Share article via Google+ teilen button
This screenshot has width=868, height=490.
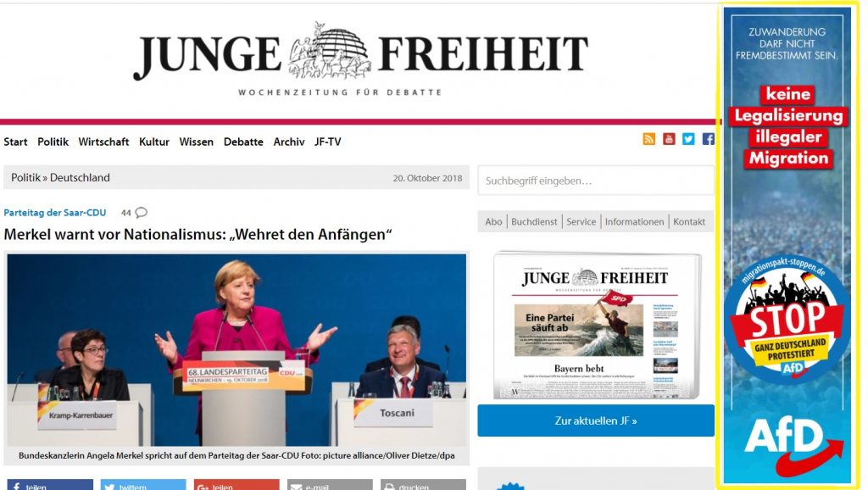pos(236,485)
